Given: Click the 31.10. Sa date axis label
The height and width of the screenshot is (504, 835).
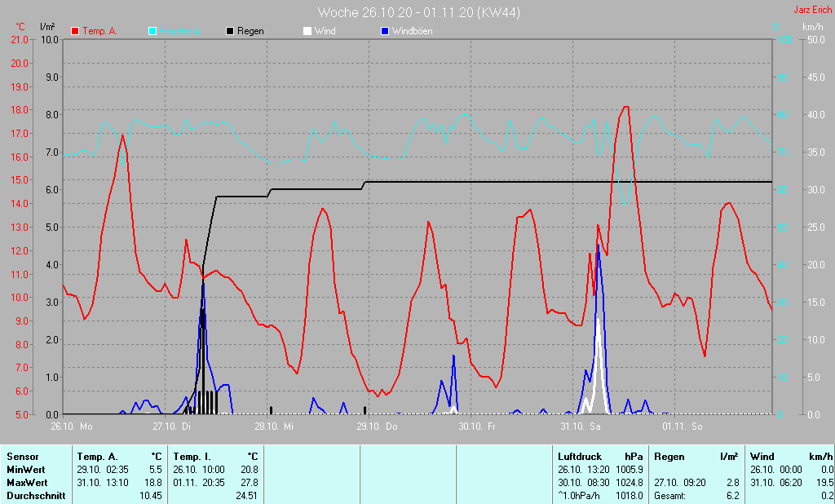Looking at the screenshot, I should point(580,427).
